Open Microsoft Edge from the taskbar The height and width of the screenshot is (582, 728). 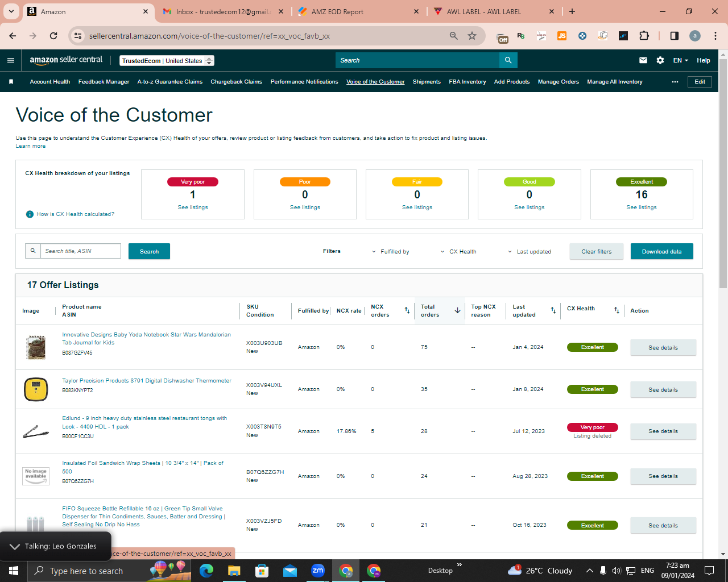[x=206, y=571]
